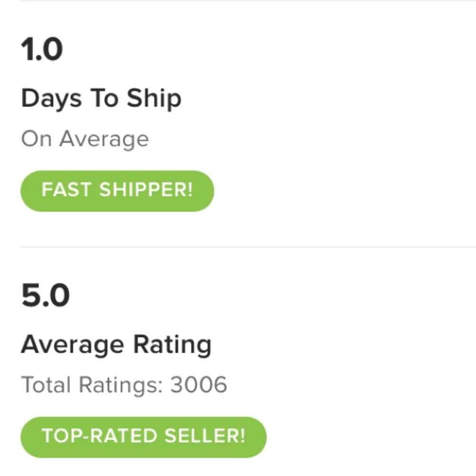Image resolution: width=476 pixels, height=476 pixels.
Task: Open the Average Rating heading
Action: click(x=116, y=345)
